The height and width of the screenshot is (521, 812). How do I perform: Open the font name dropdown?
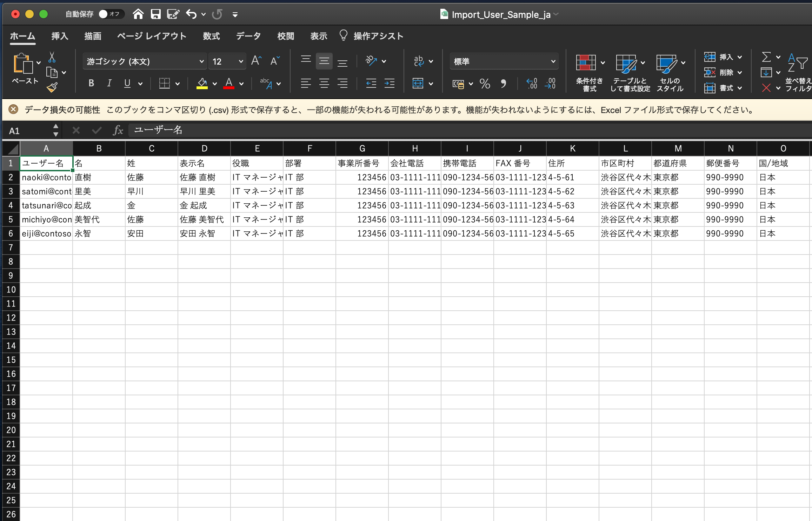coord(201,61)
